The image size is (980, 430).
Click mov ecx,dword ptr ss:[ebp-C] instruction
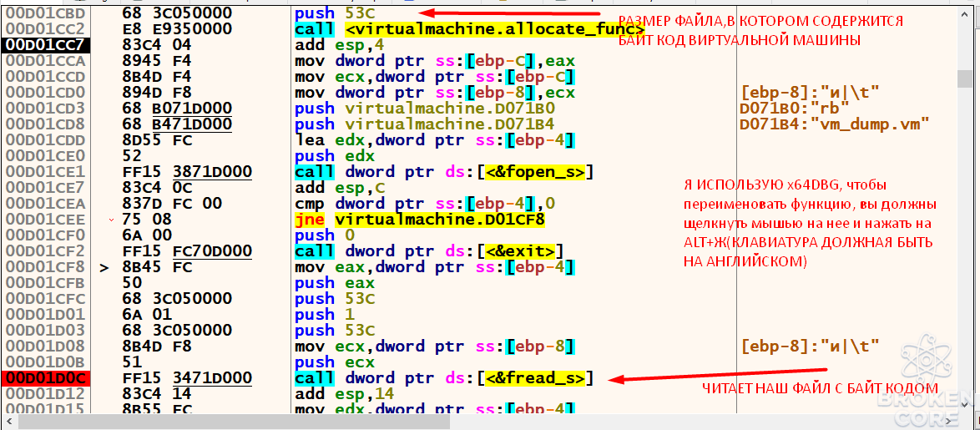(434, 77)
